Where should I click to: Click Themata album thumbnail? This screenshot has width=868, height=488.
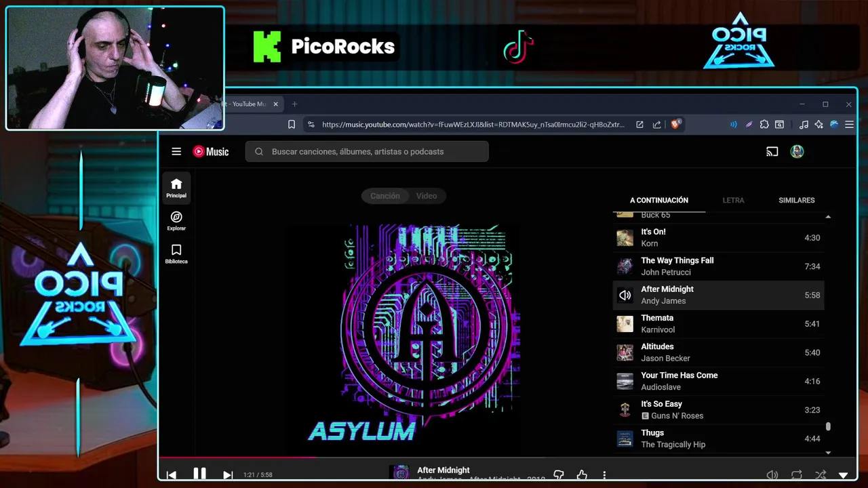pos(625,324)
